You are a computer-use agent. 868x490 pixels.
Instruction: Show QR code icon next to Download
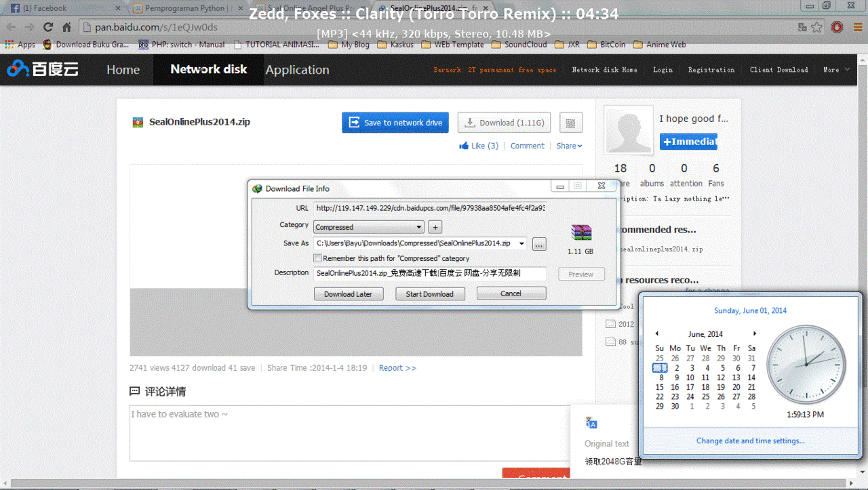pyautogui.click(x=571, y=123)
